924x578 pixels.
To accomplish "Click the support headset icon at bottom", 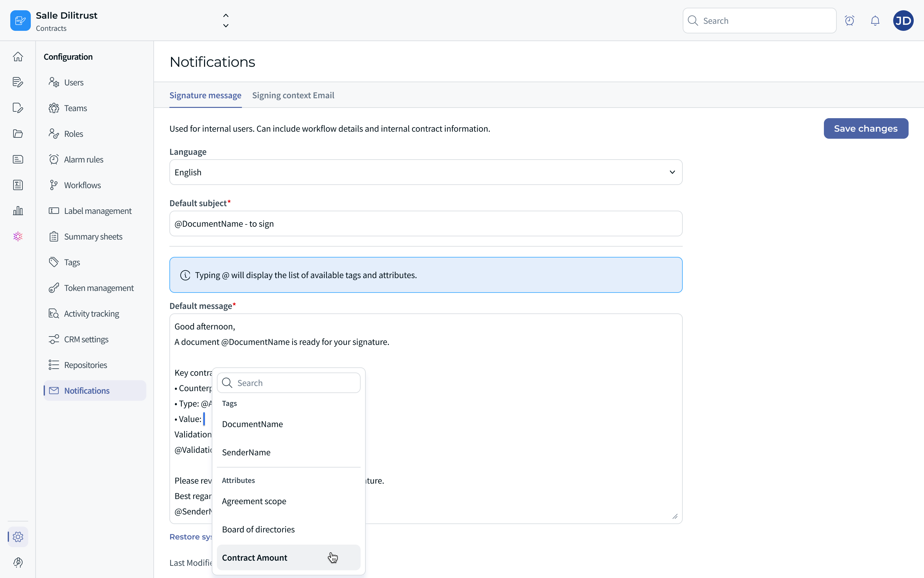I will [x=18, y=562].
